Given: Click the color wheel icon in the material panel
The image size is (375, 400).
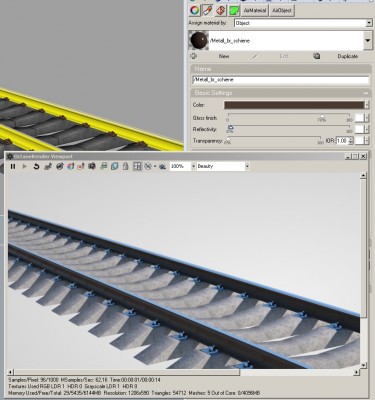Looking at the screenshot, I should (195, 10).
